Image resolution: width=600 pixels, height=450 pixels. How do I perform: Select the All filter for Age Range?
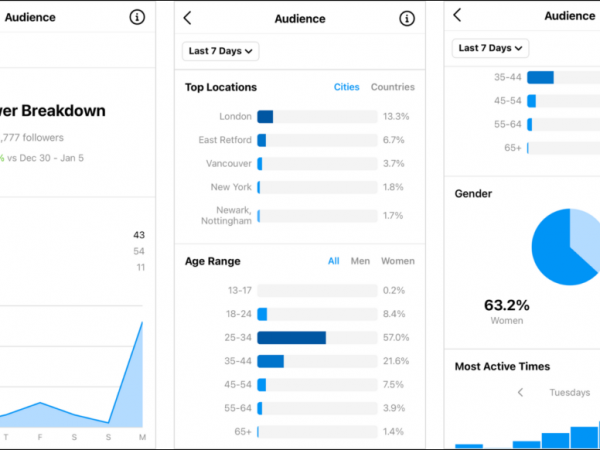click(334, 261)
